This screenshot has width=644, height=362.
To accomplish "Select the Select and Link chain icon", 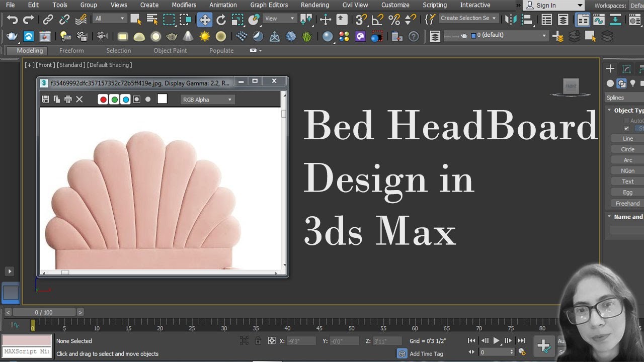I will pyautogui.click(x=48, y=20).
